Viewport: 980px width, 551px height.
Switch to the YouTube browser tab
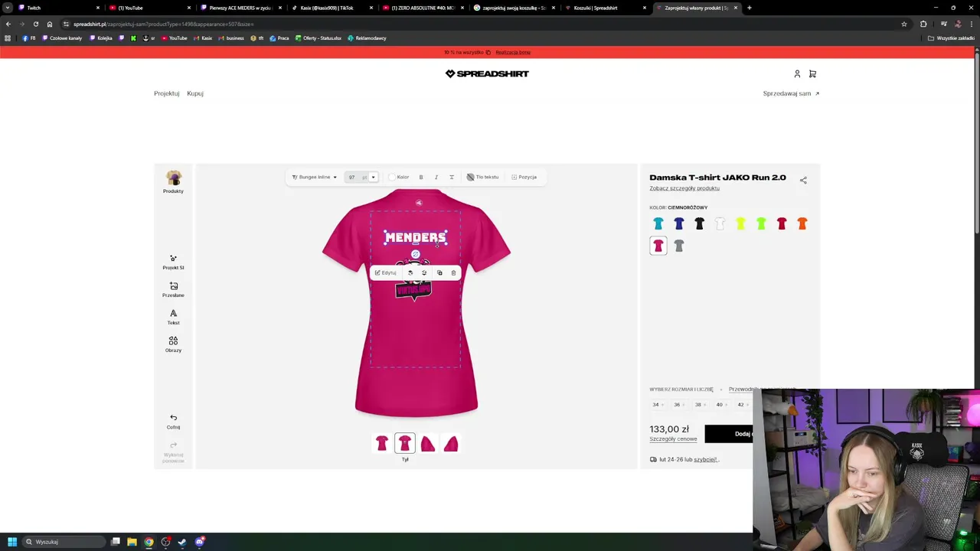coord(149,8)
